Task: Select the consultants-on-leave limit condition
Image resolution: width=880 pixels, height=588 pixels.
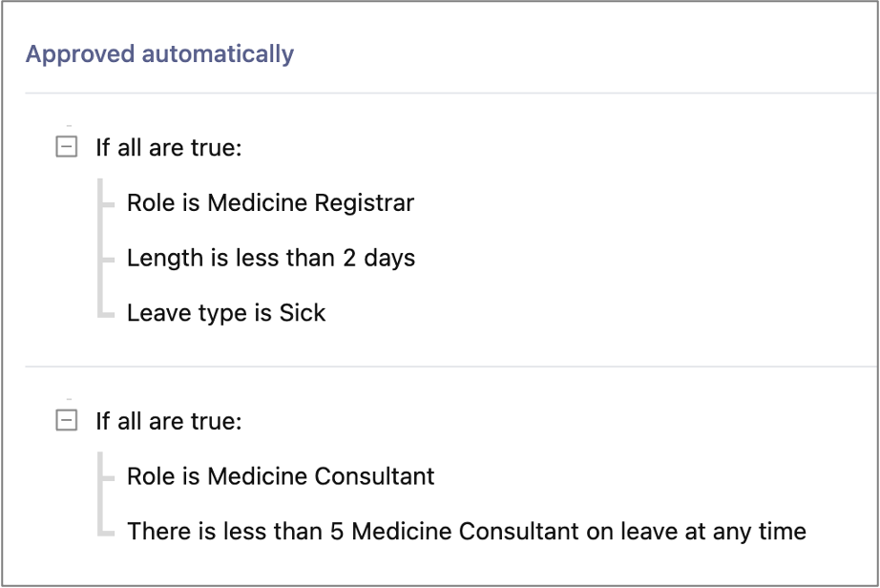Action: pos(467,531)
